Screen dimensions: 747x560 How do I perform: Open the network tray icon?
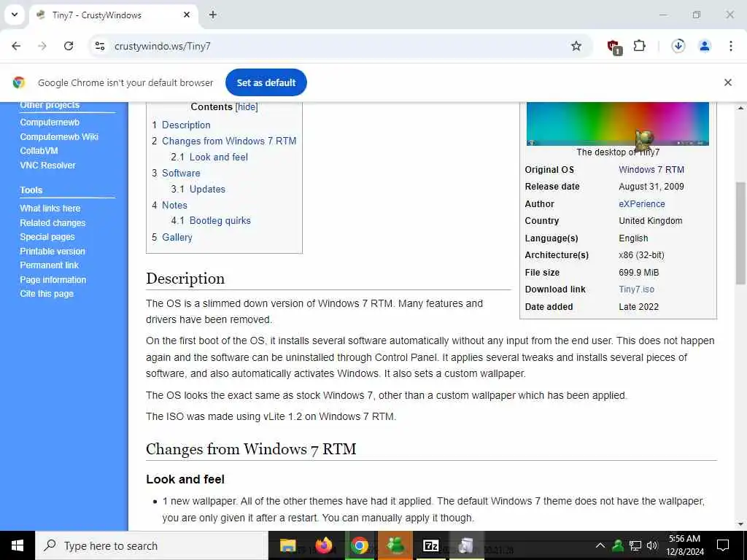(635, 545)
